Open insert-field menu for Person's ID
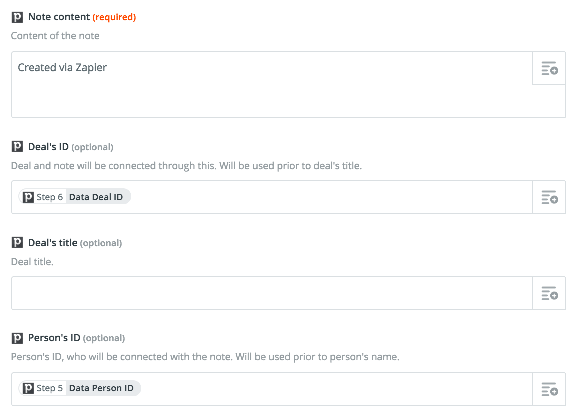Image resolution: width=579 pixels, height=417 pixels. (x=549, y=389)
